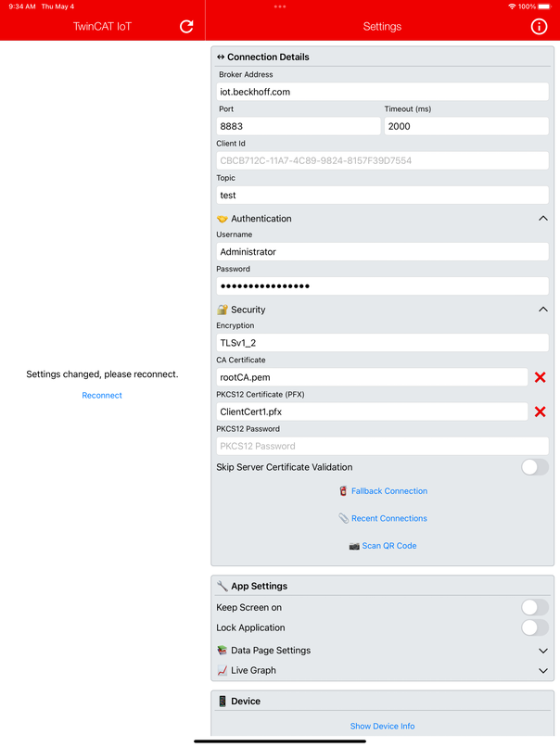Click 'Settings changed, please reconnect.' message

coord(102,374)
